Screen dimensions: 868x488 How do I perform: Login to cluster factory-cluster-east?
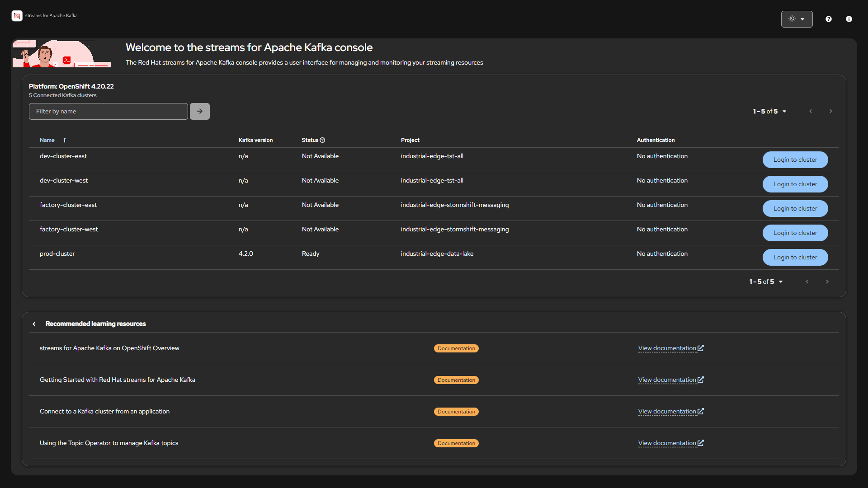[795, 208]
